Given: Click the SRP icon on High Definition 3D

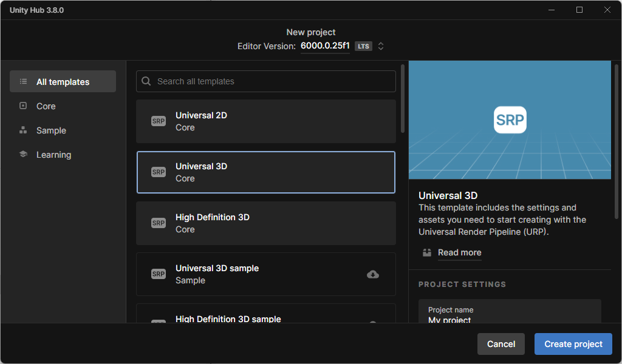Looking at the screenshot, I should (x=159, y=223).
